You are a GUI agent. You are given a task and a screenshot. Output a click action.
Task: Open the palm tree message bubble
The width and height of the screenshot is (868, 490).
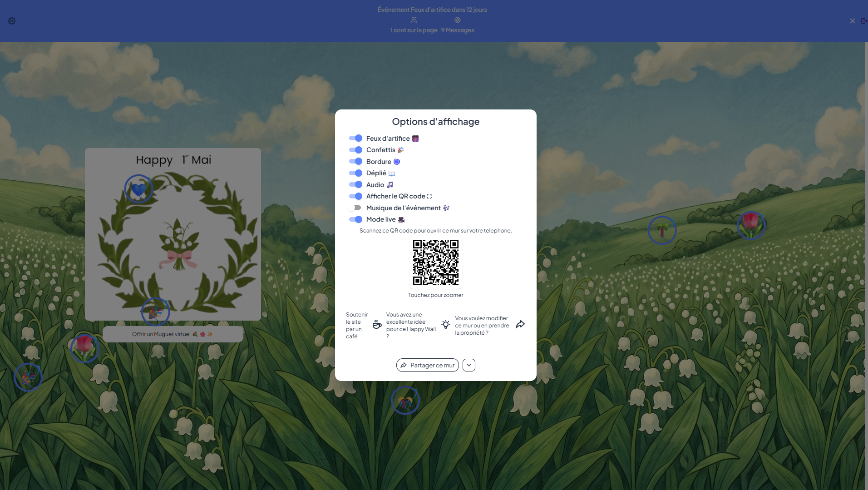pyautogui.click(x=662, y=230)
